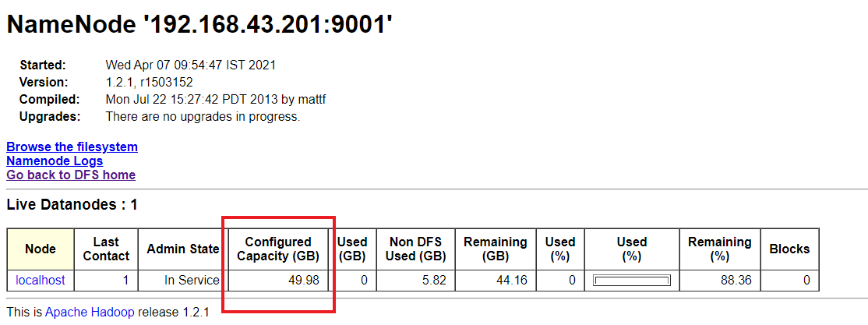
Task: Click the Node column header
Action: pos(41,249)
